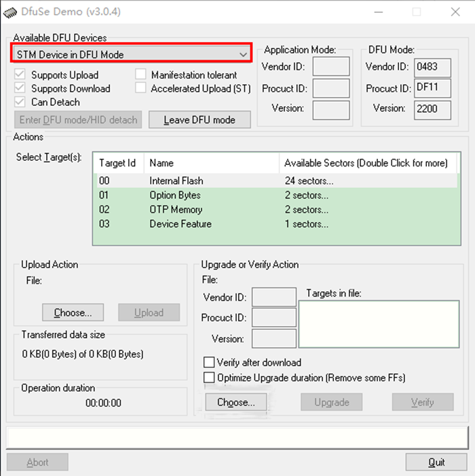Minimize the DfuSe Demo window

click(378, 12)
